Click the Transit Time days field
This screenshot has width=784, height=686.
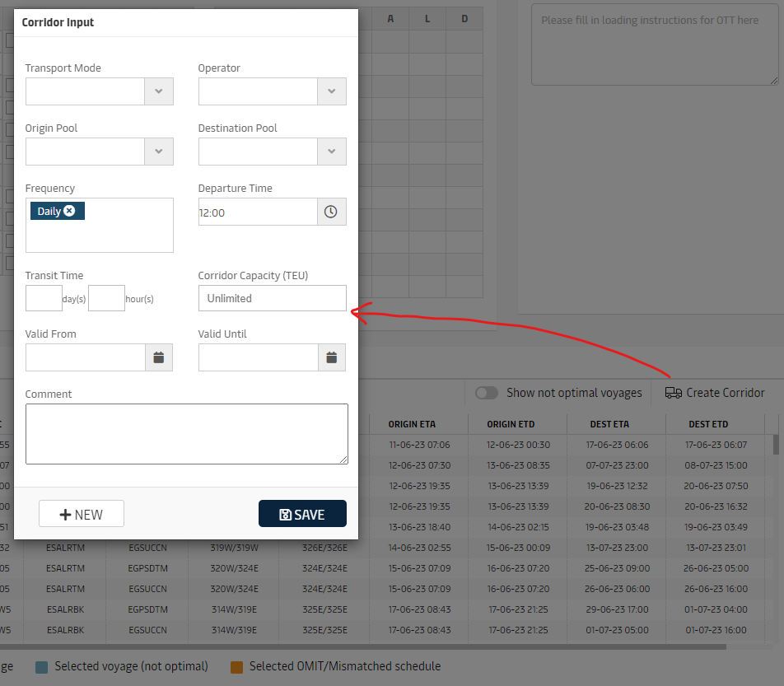pyautogui.click(x=44, y=298)
